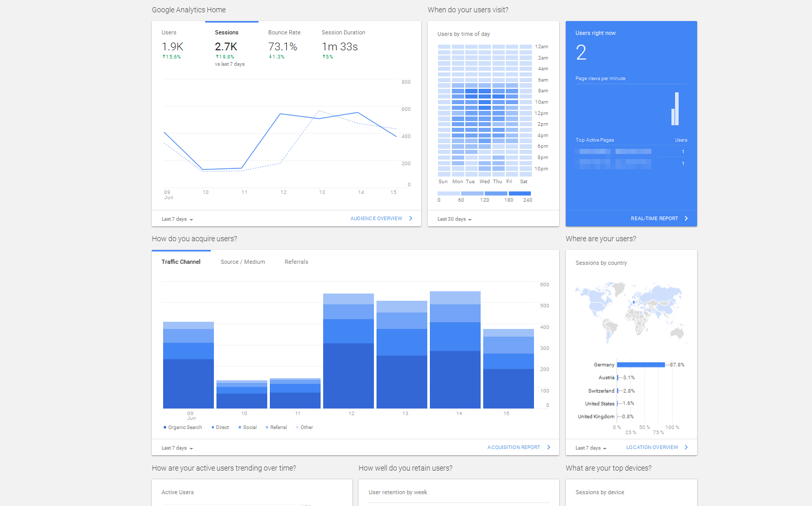Viewport: 812px width, 506px height.
Task: Click the Organic Search legend dot
Action: [165, 427]
